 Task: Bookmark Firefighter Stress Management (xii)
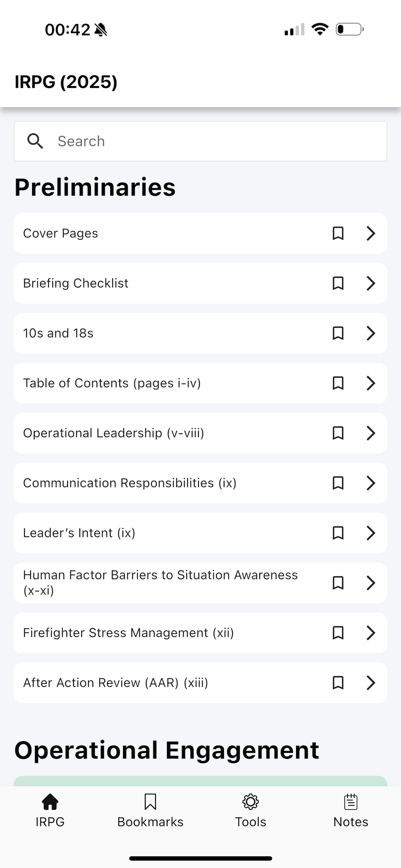point(338,632)
